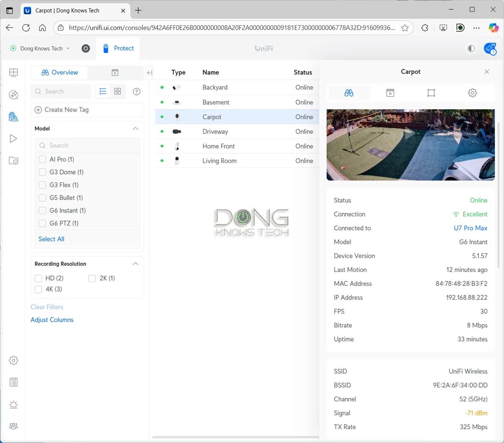
Task: Refresh the browser page
Action: [x=26, y=28]
